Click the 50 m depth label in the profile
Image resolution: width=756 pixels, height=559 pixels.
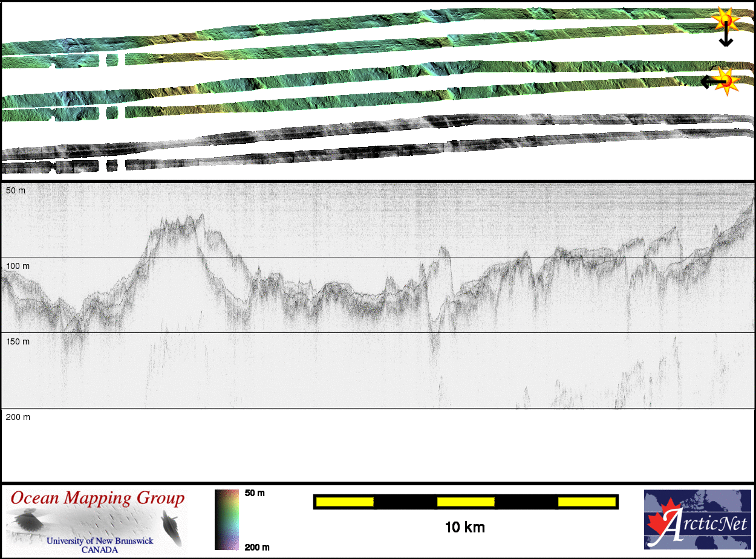[x=16, y=190]
